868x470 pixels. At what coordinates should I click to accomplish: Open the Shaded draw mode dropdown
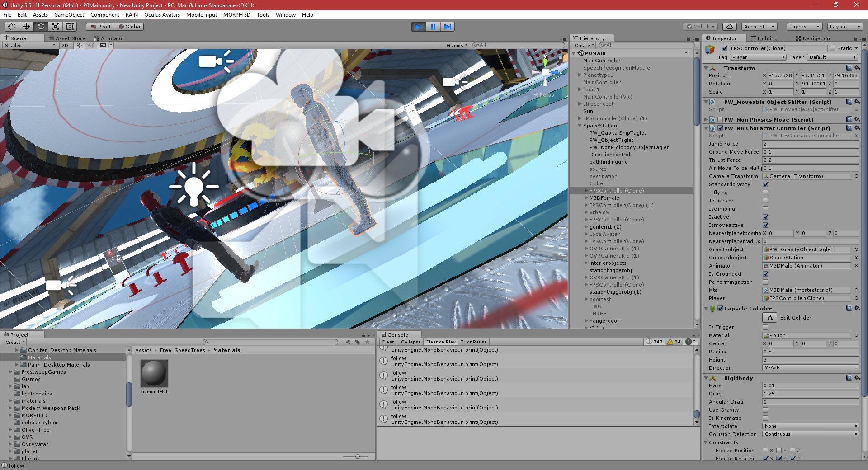click(29, 45)
